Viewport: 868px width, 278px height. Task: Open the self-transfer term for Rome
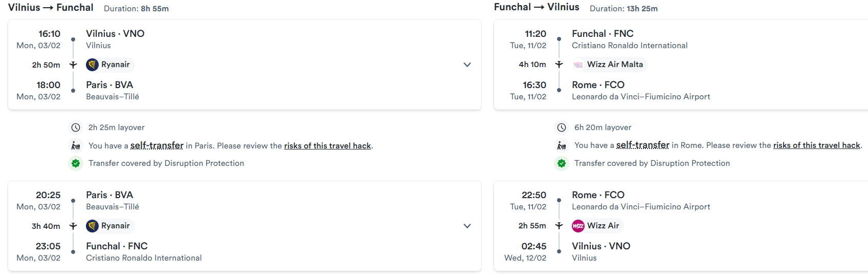pyautogui.click(x=643, y=145)
